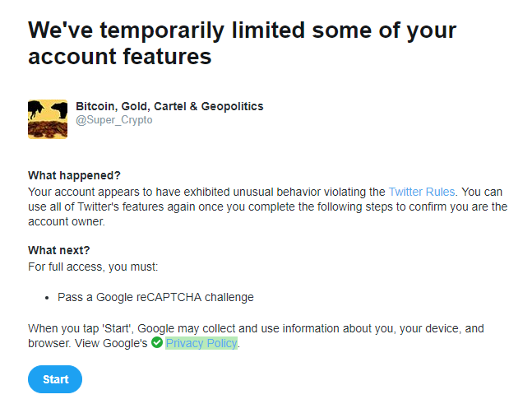This screenshot has width=532, height=413.
Task: Click the 'For full access, you must:' text
Action: point(93,267)
